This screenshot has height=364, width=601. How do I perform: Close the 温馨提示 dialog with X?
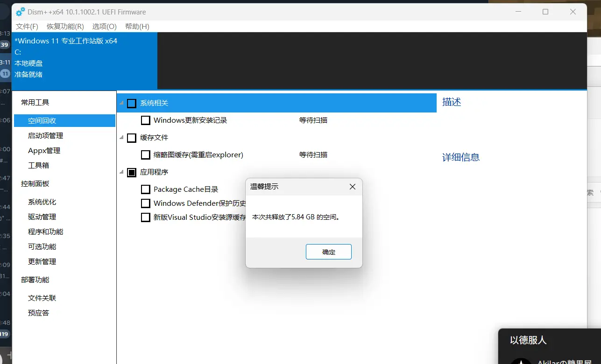(x=353, y=187)
